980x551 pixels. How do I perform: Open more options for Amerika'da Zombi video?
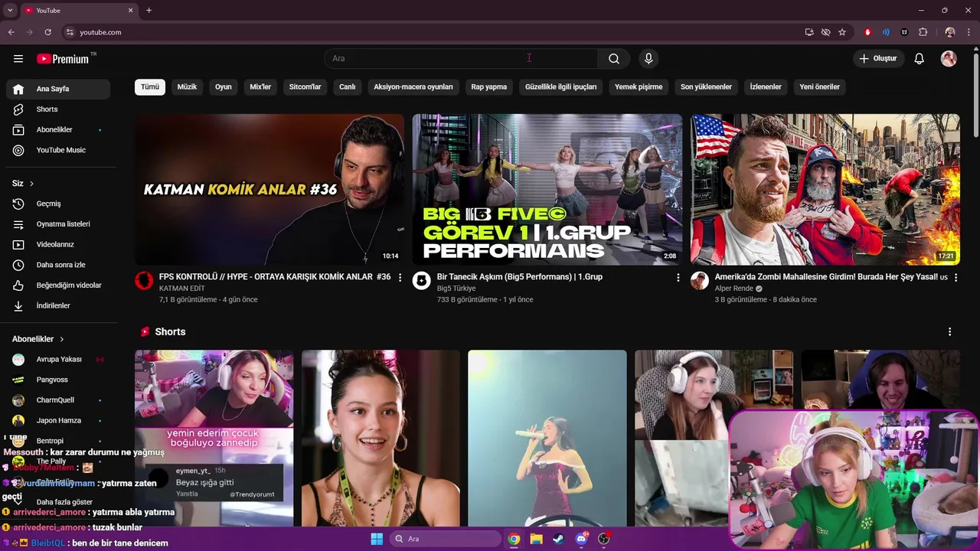click(x=955, y=277)
